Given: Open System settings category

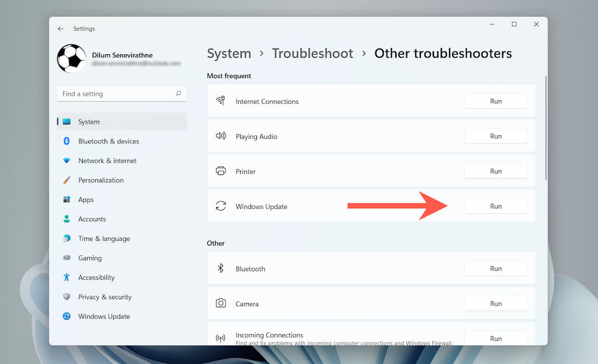Looking at the screenshot, I should click(122, 121).
